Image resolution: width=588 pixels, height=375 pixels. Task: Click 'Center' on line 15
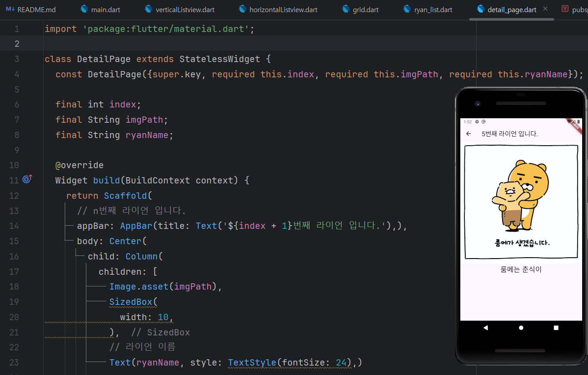125,241
